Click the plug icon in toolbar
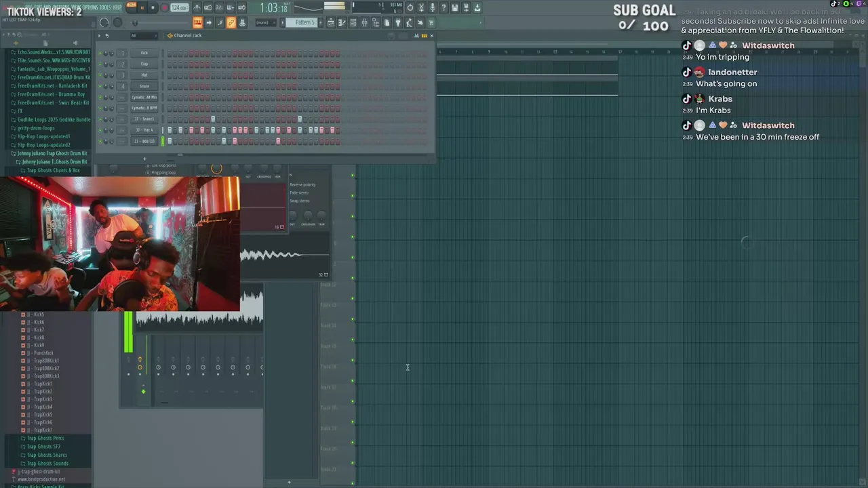This screenshot has height=488, width=868. [x=398, y=22]
